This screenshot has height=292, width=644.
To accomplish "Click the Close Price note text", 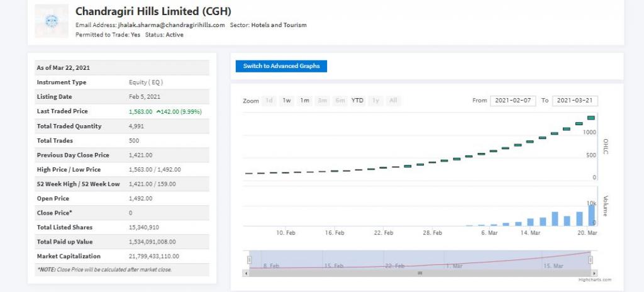I will [x=104, y=270].
